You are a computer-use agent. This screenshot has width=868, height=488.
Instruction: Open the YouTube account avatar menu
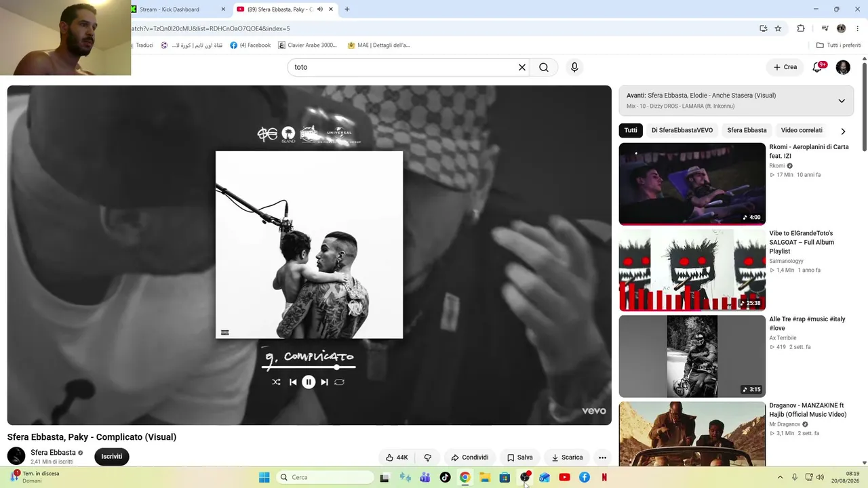point(843,67)
